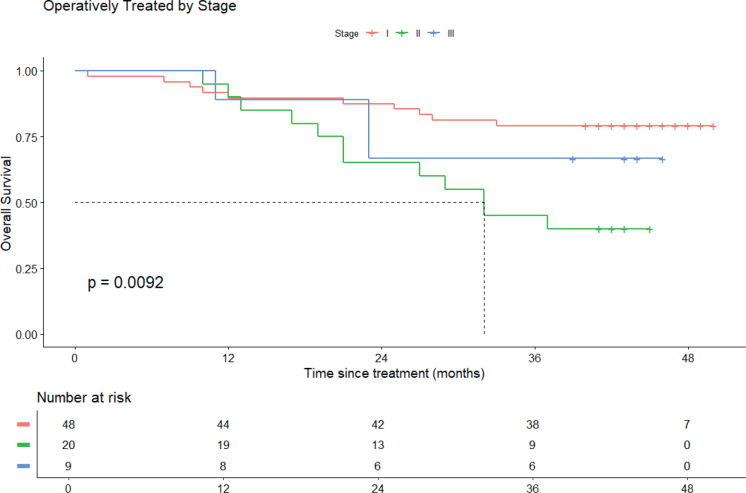746x493 pixels.
Task: Click the last censor mark on the green curve
Action: pos(650,229)
